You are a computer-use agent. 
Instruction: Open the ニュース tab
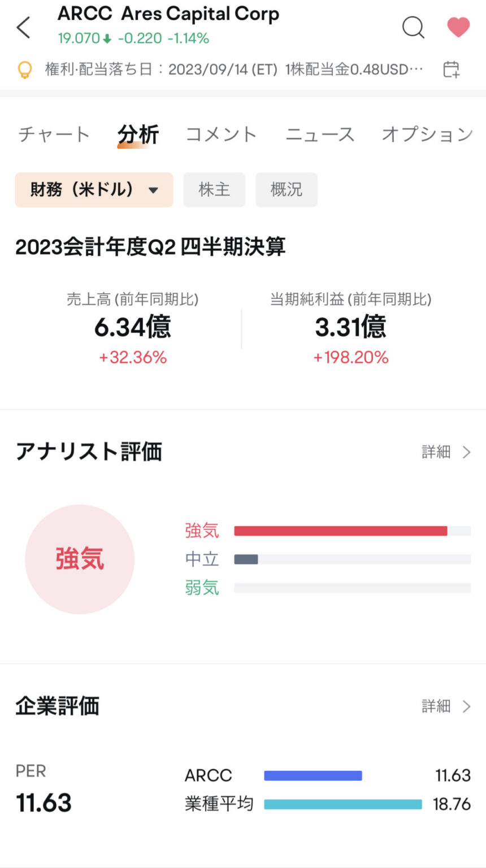coord(319,133)
